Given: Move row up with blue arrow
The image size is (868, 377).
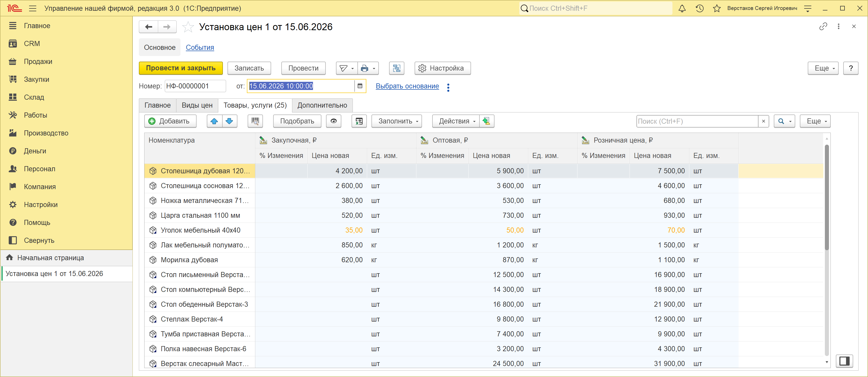Looking at the screenshot, I should 214,121.
